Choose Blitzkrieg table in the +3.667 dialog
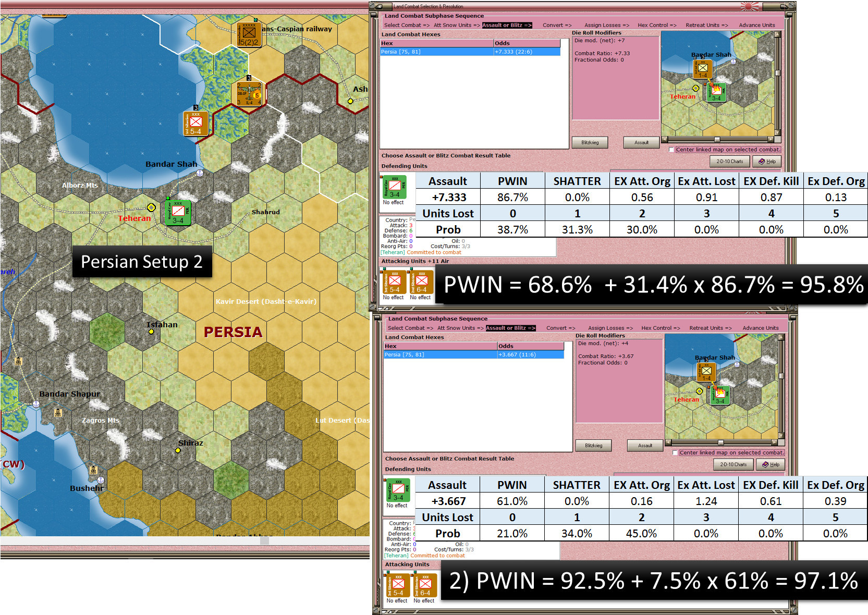Screen dimensions: 868x615 [x=594, y=446]
